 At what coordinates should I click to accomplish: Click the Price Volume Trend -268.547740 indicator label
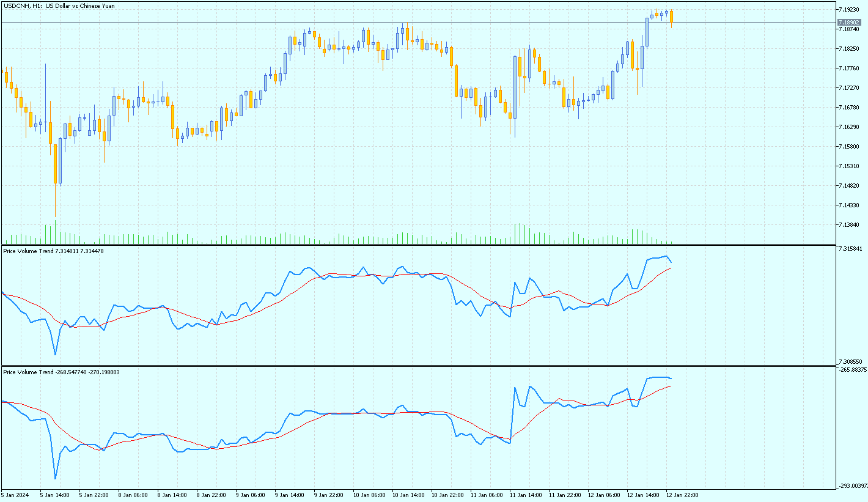point(61,372)
